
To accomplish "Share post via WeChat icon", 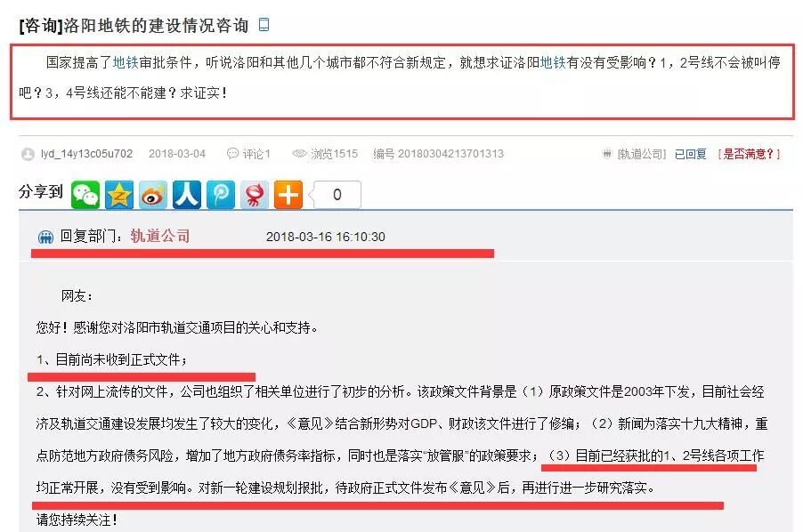I will tap(85, 195).
